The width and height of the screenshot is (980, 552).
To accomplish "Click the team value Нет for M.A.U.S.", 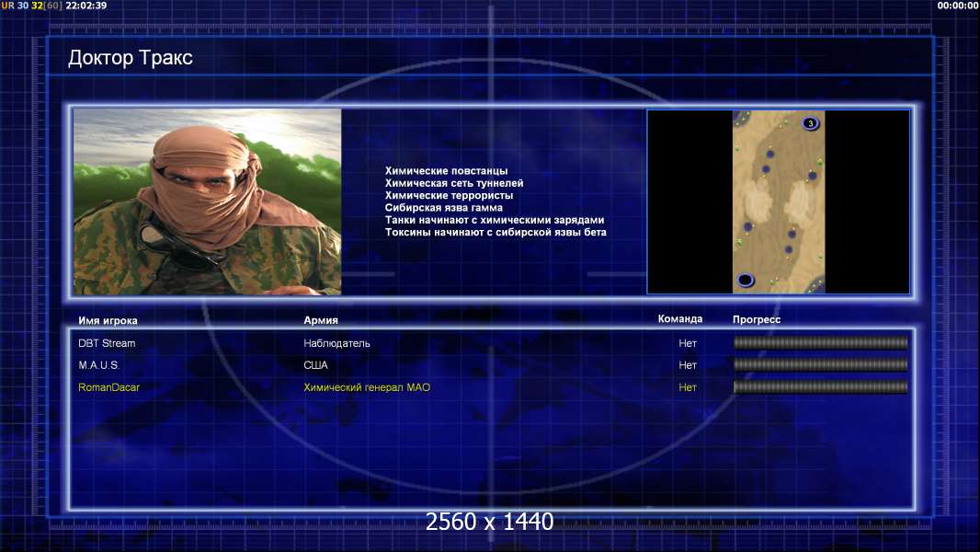I will [688, 365].
